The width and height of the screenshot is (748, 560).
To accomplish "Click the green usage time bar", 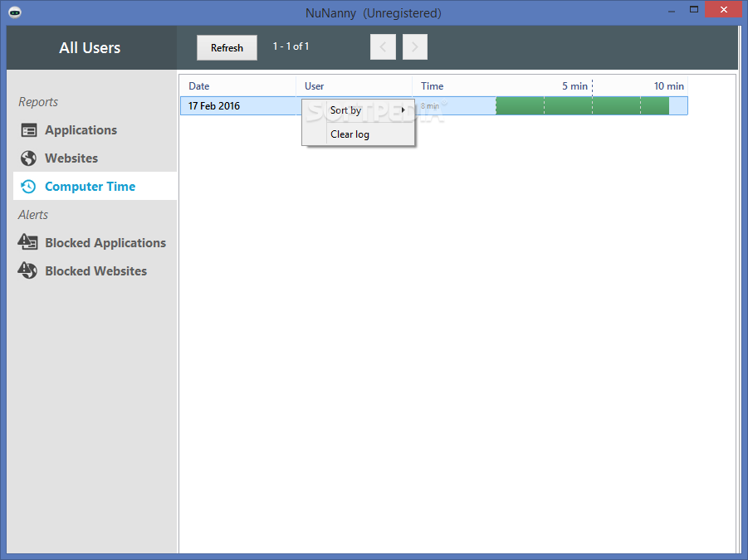I will pyautogui.click(x=583, y=106).
